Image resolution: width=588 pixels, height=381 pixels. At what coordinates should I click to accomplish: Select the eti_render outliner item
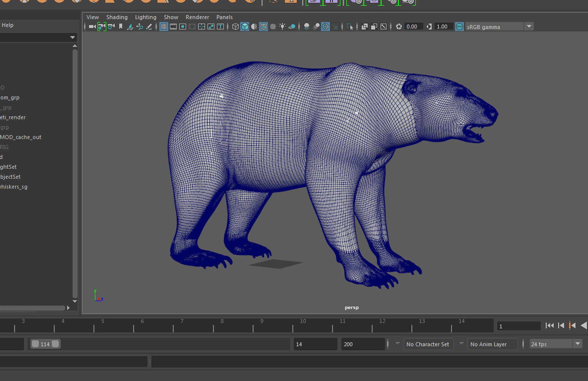13,117
